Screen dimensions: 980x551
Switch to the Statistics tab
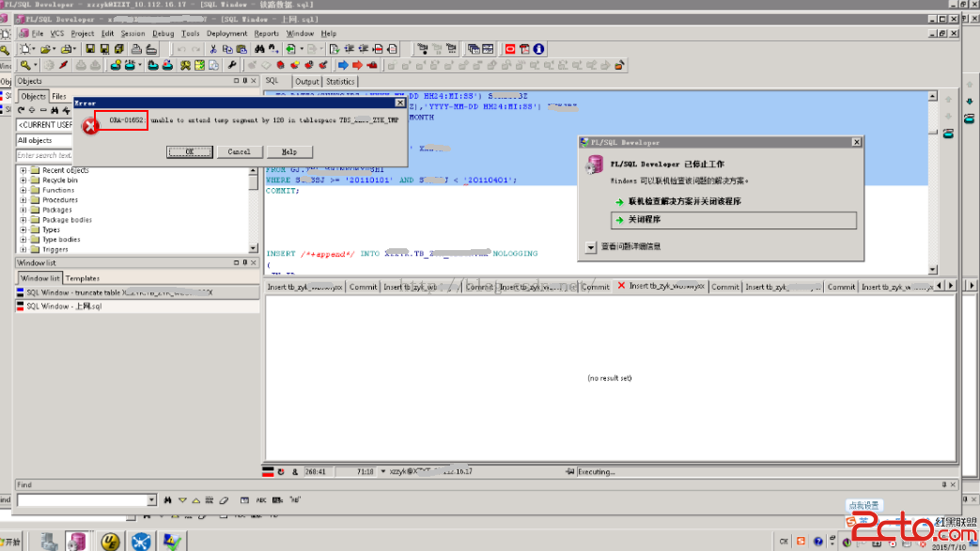[x=340, y=81]
